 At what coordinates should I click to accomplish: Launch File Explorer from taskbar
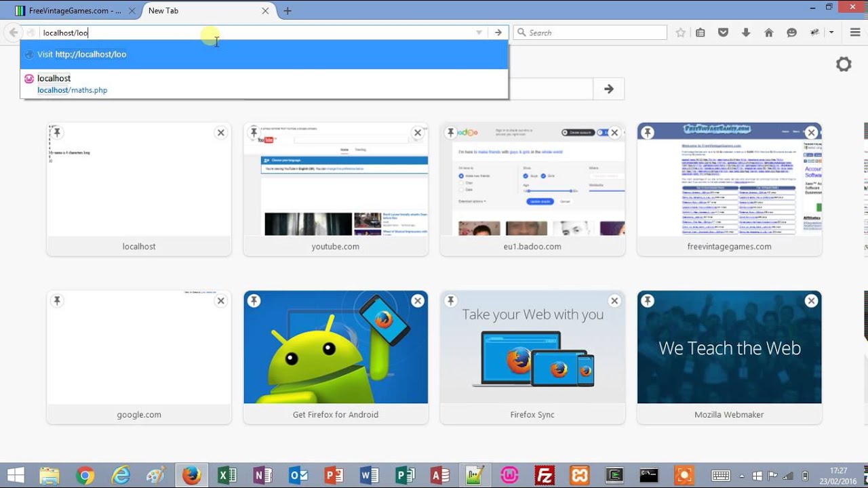(50, 476)
